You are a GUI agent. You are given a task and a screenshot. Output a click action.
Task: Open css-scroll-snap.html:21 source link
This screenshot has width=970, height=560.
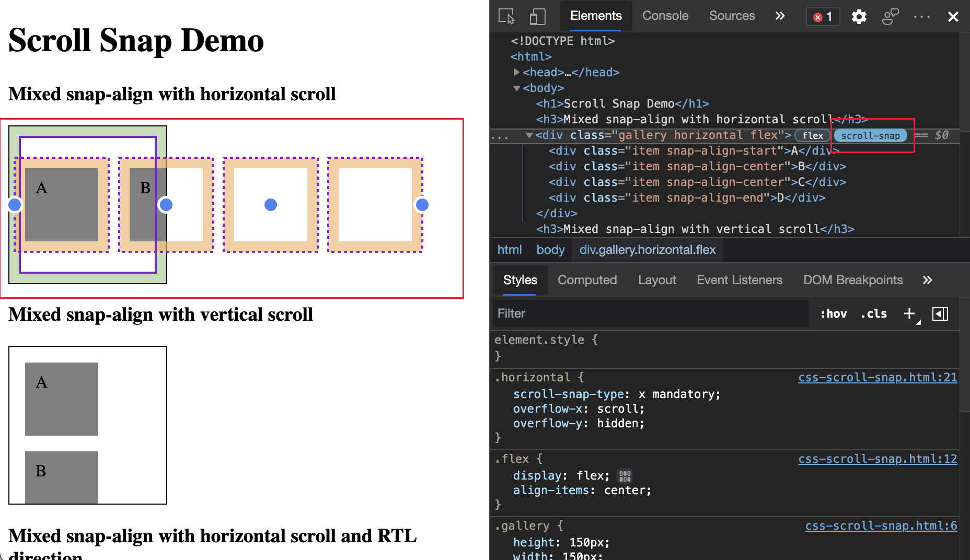coord(877,377)
